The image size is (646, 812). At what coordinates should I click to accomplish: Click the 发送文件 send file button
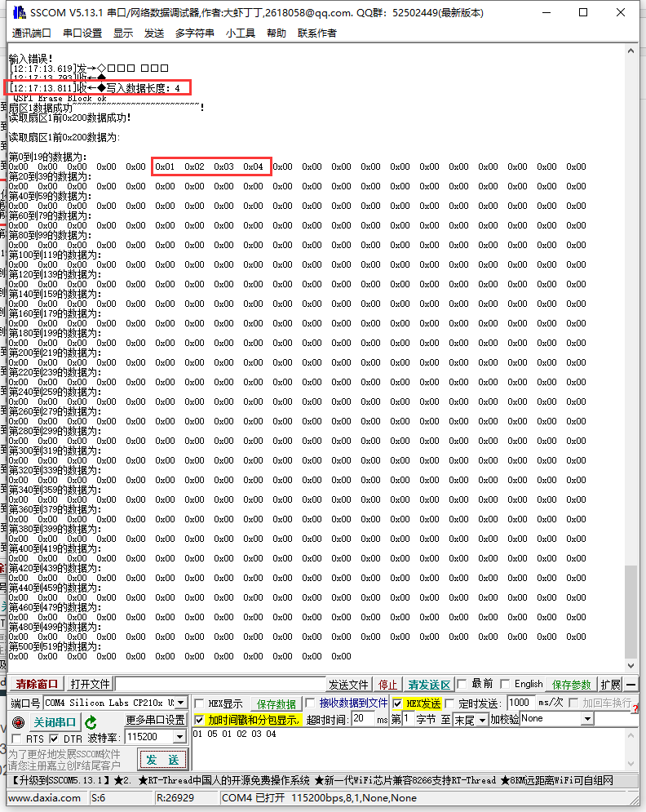(x=348, y=685)
